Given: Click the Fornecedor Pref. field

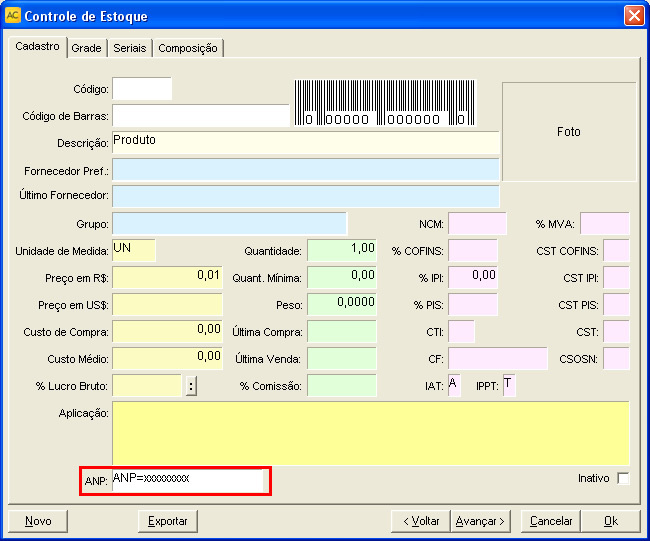Looking at the screenshot, I should tap(305, 170).
